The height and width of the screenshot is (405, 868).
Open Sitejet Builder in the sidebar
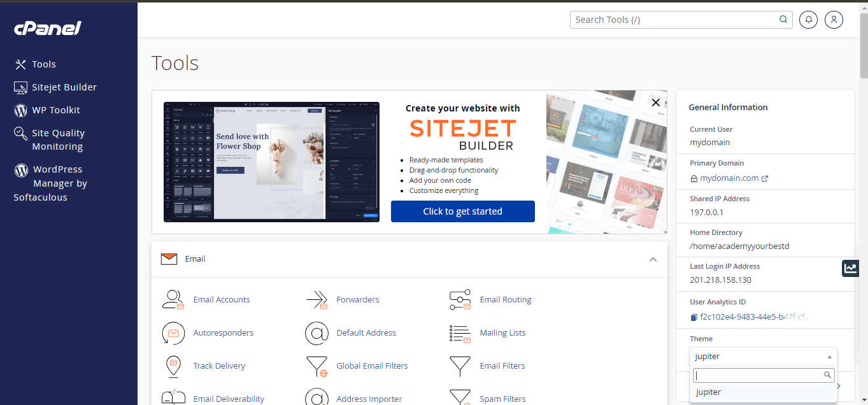point(64,87)
